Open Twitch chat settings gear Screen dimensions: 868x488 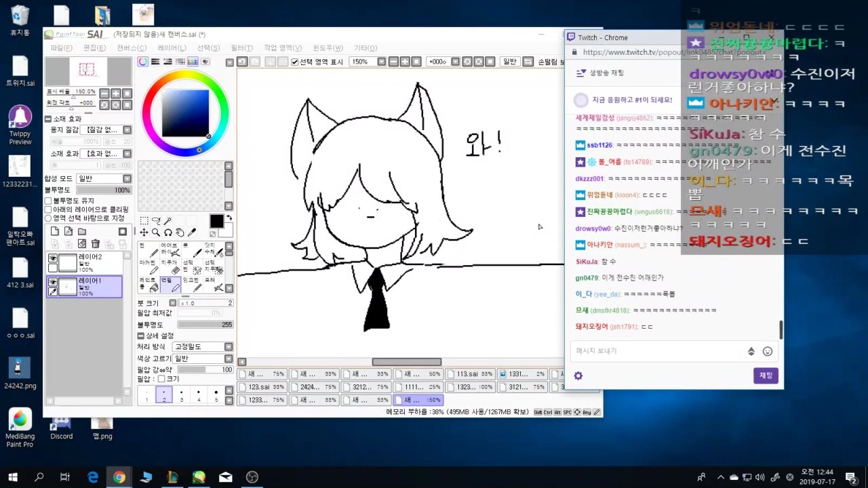(578, 375)
